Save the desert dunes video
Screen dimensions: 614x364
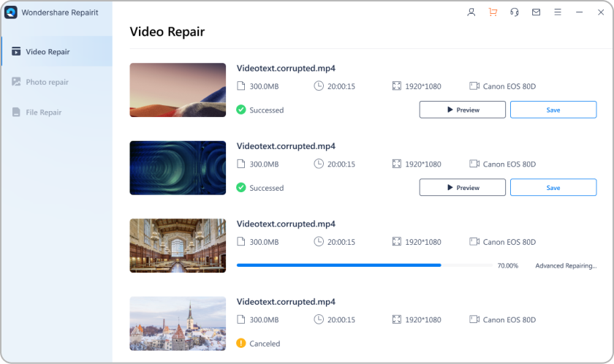(x=553, y=110)
